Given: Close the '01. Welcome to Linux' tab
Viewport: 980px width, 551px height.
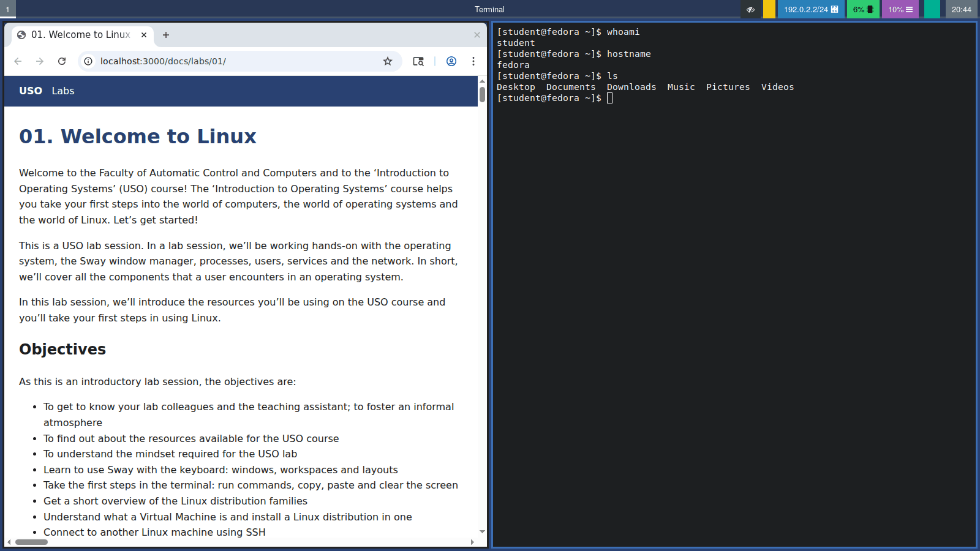Looking at the screenshot, I should 144,35.
